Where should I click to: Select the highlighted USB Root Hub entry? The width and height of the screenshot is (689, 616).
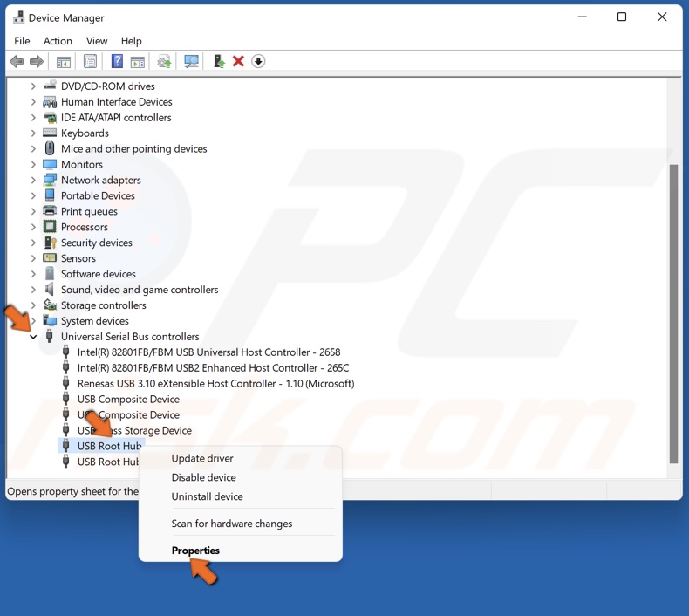click(109, 446)
